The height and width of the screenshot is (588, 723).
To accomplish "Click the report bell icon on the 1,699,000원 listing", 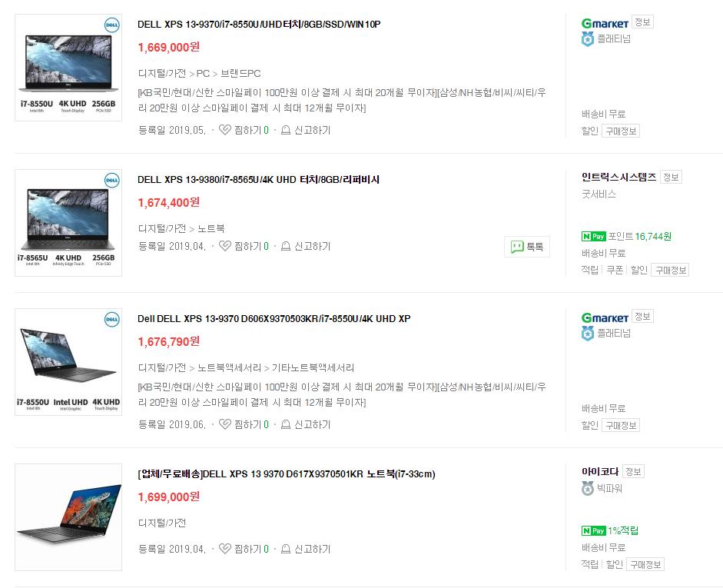I will coord(285,549).
